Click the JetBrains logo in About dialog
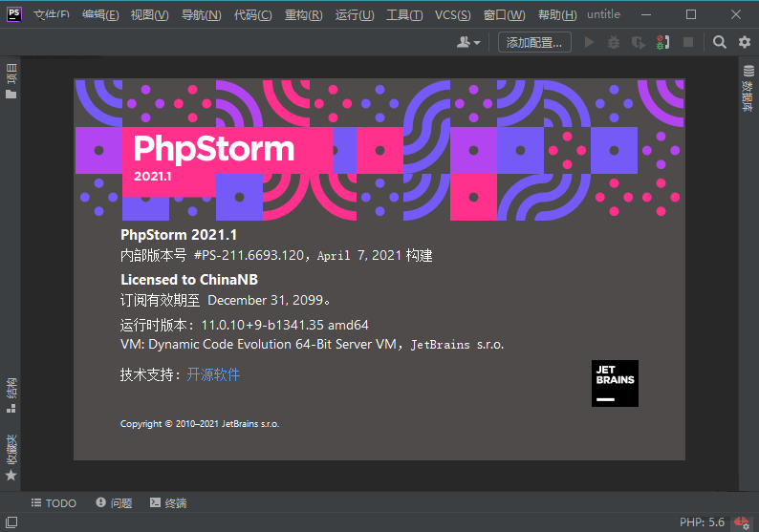The width and height of the screenshot is (759, 532). [615, 384]
